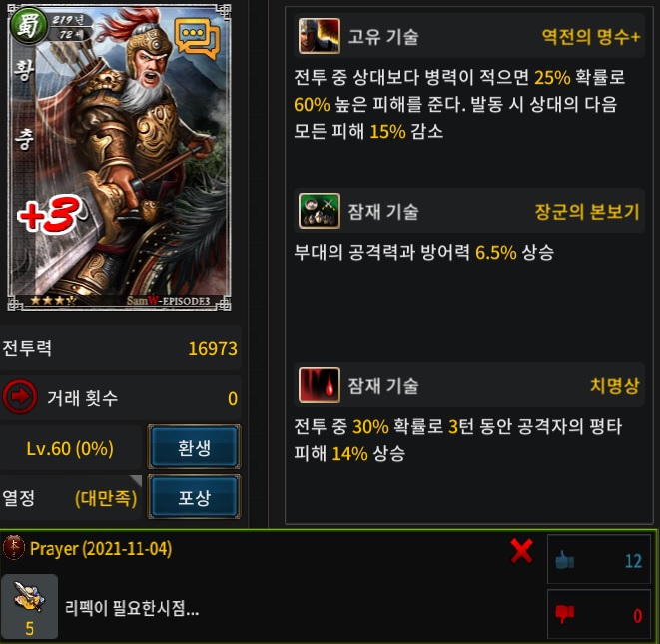Click the green 蜀 faction emblem
This screenshot has width=660, height=644.
pos(28,24)
